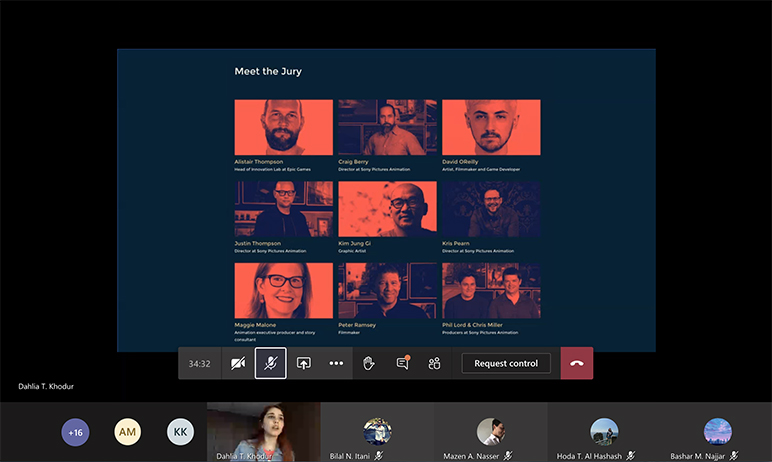Click the 'Alistair Thompson' name caption
The image size is (772, 462).
[x=258, y=162]
